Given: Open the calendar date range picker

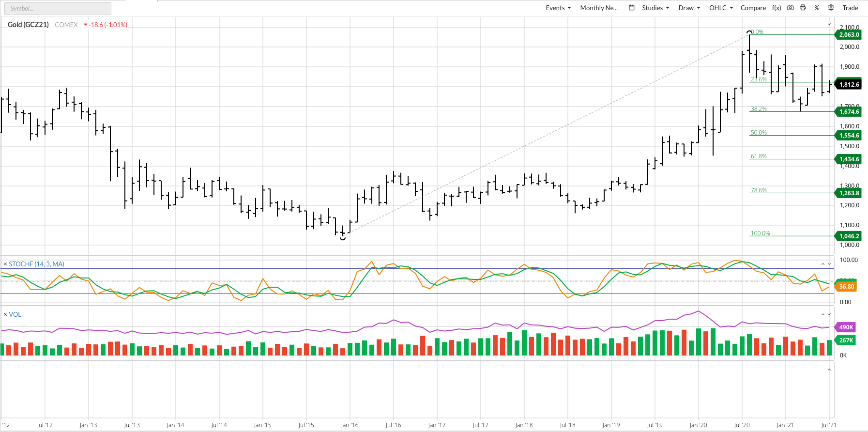Looking at the screenshot, I should pos(631,8).
